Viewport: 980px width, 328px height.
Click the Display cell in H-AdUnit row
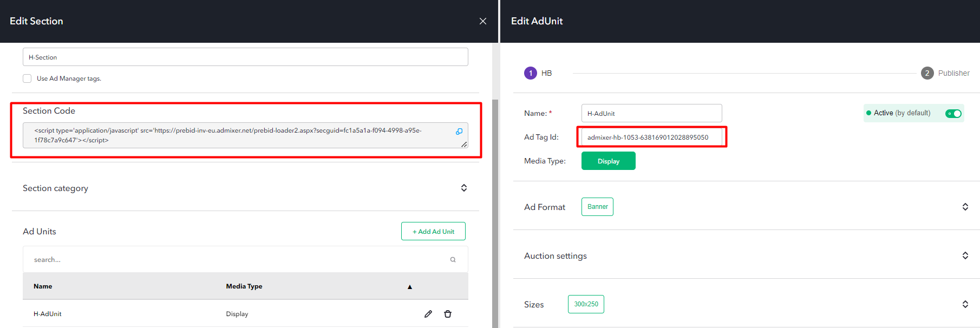237,314
